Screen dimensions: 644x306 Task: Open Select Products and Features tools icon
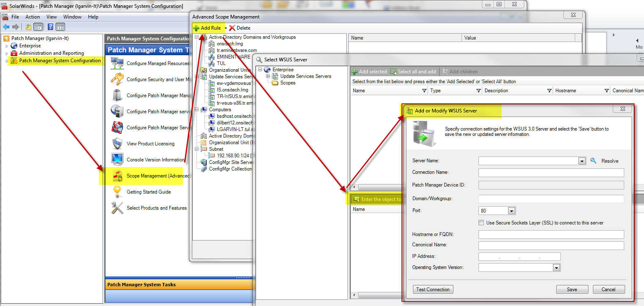pyautogui.click(x=117, y=208)
